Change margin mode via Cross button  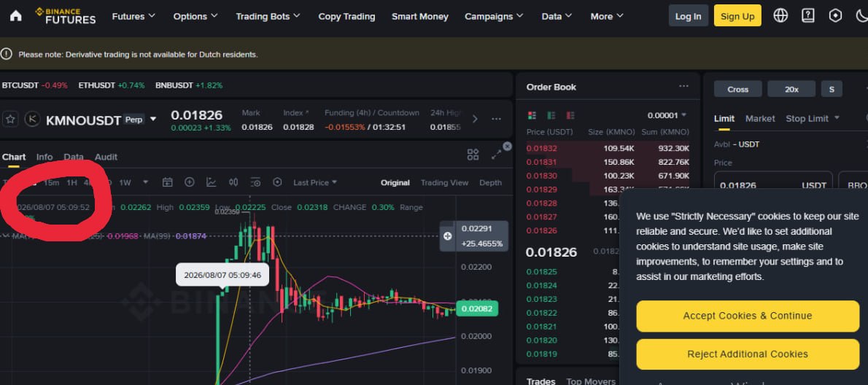pos(738,89)
